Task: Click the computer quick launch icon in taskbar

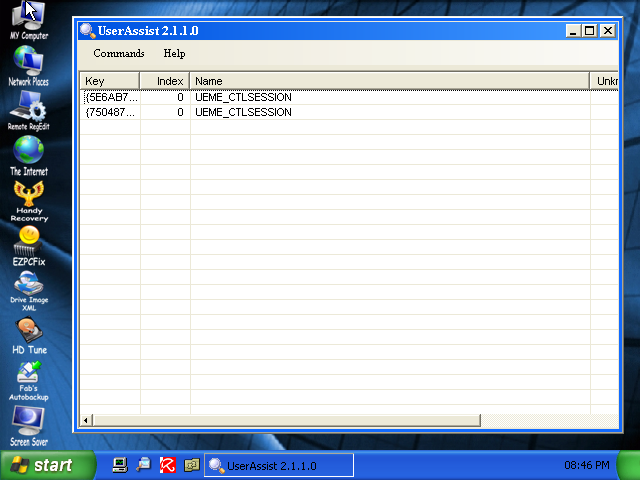Action: (x=120, y=465)
